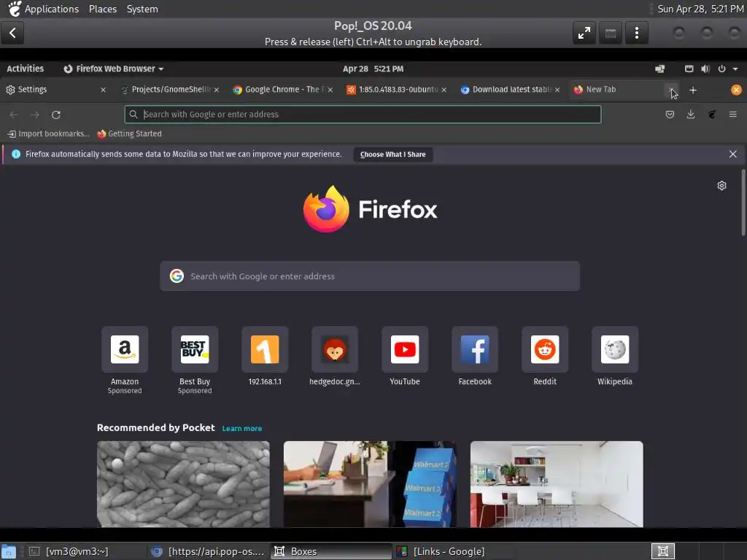Switch to Download latest stable tab

(511, 90)
